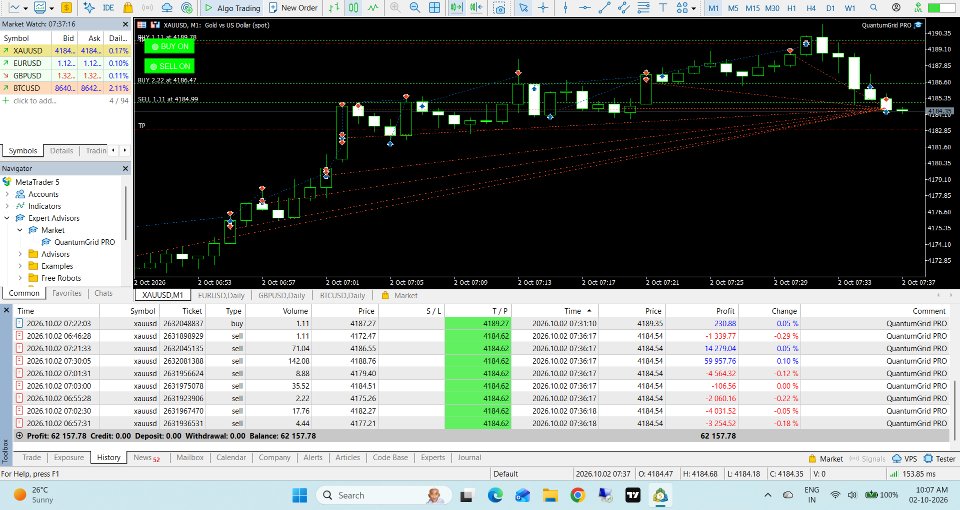Open the chart type dropdown arrow
The image size is (960, 510).
pos(25,8)
